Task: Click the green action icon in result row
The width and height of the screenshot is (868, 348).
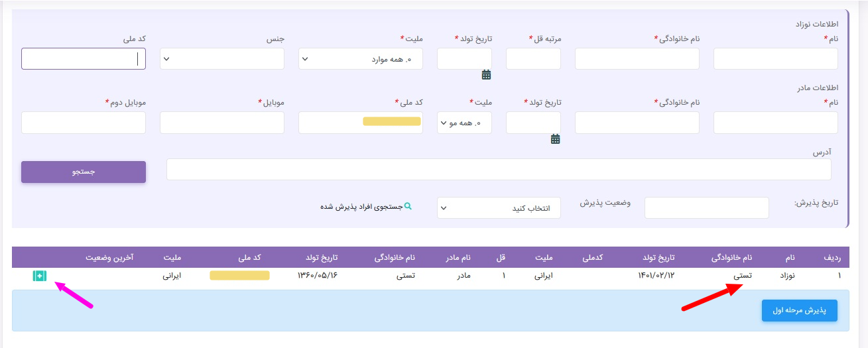Action: [40, 276]
